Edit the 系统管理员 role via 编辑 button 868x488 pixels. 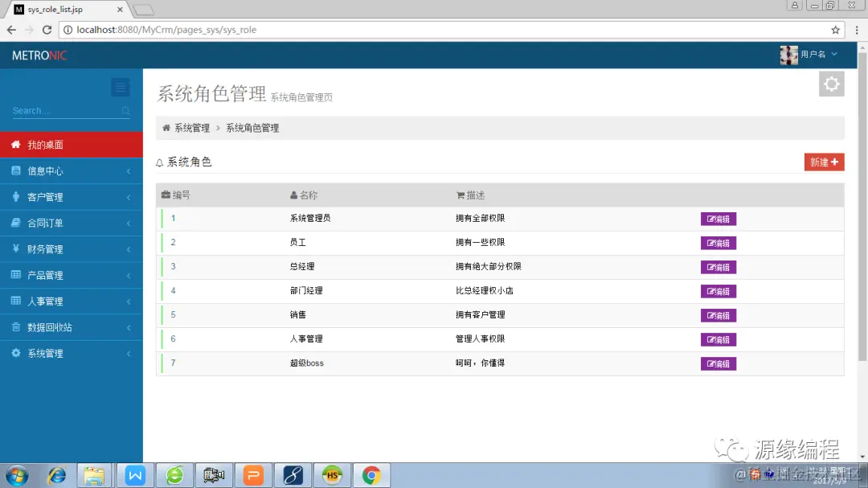tap(718, 218)
